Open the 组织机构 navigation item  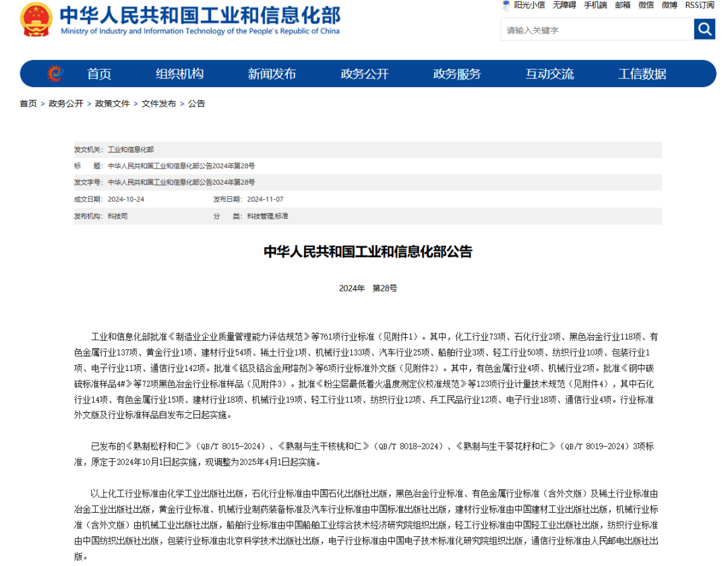(179, 74)
